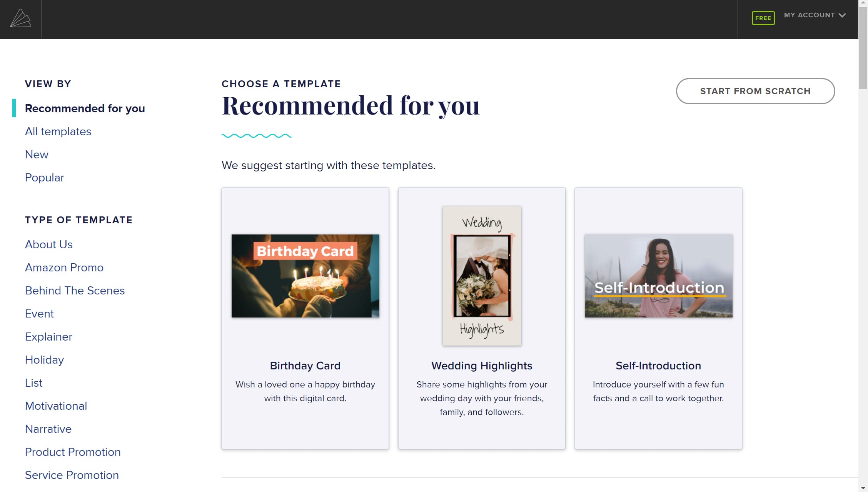Click the Pitch logo icon top left
Image resolution: width=868 pixels, height=492 pixels.
(x=20, y=19)
